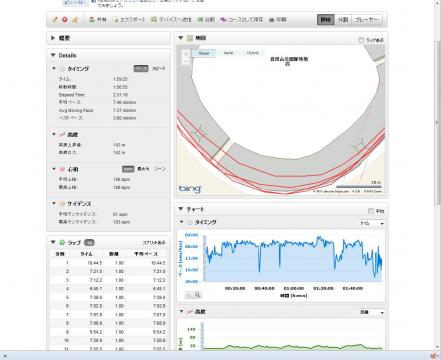Click the タイム column header in laps table

(x=86, y=254)
